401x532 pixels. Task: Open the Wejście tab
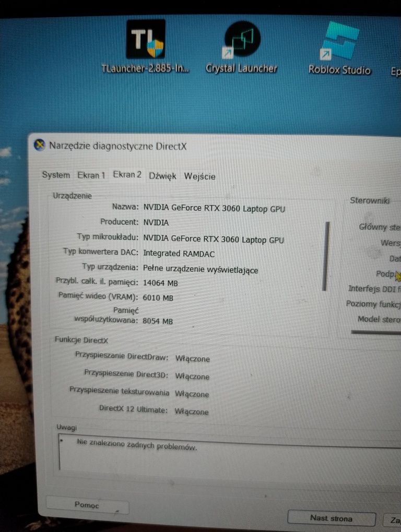coord(199,176)
